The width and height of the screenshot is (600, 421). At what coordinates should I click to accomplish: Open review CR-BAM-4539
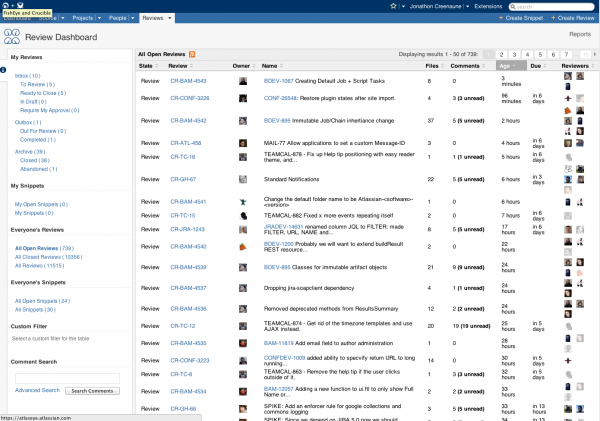[188, 267]
